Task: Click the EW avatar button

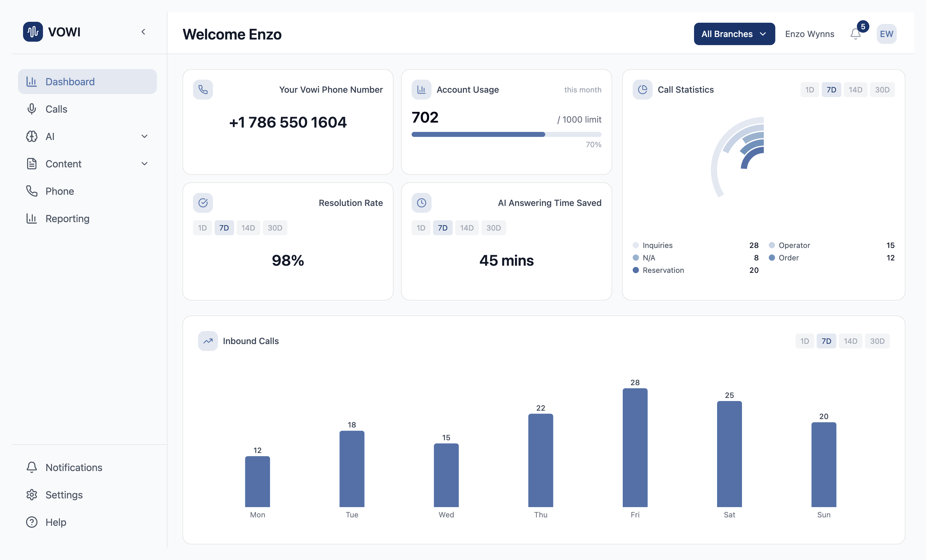Action: tap(886, 34)
